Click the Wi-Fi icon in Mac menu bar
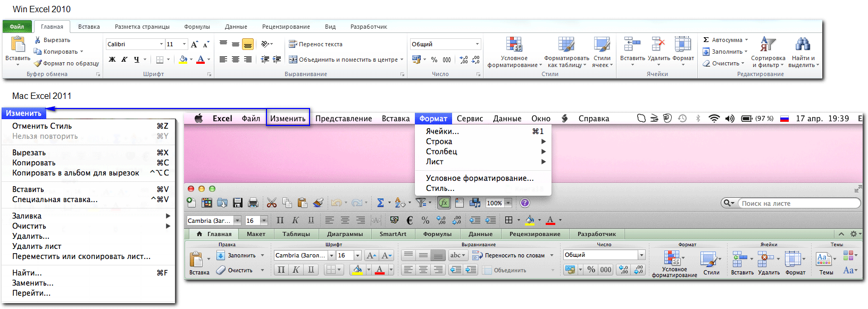Viewport: 868px width, 309px height. [x=714, y=119]
